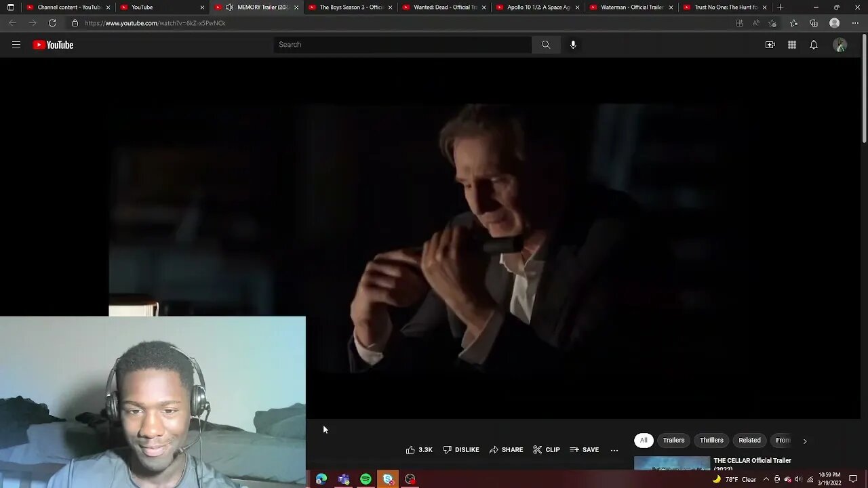Open Windows notification center icon
Viewport: 868px width, 488px height.
pyautogui.click(x=853, y=479)
